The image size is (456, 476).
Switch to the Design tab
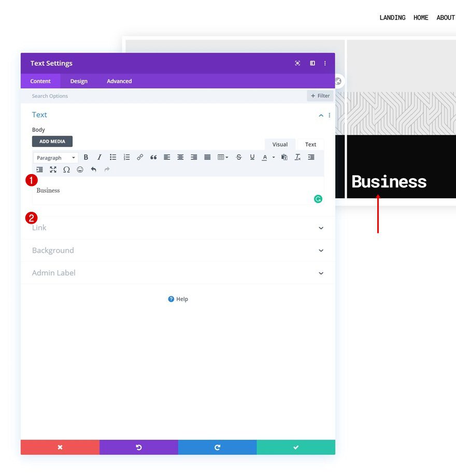point(79,81)
